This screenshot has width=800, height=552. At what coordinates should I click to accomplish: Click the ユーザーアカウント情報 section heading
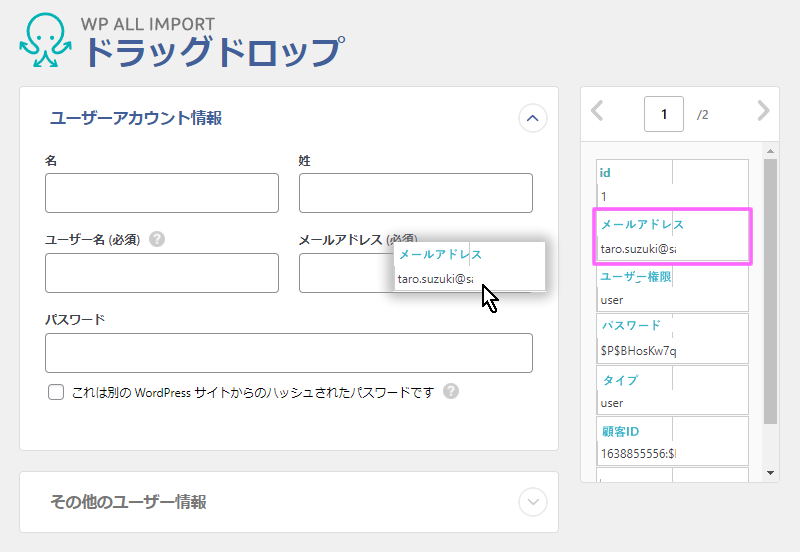tap(136, 118)
